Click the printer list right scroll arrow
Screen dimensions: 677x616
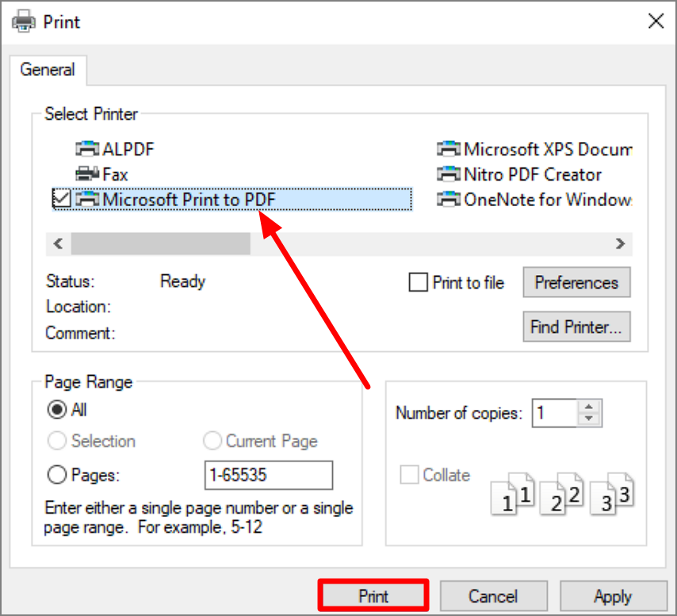pos(620,243)
